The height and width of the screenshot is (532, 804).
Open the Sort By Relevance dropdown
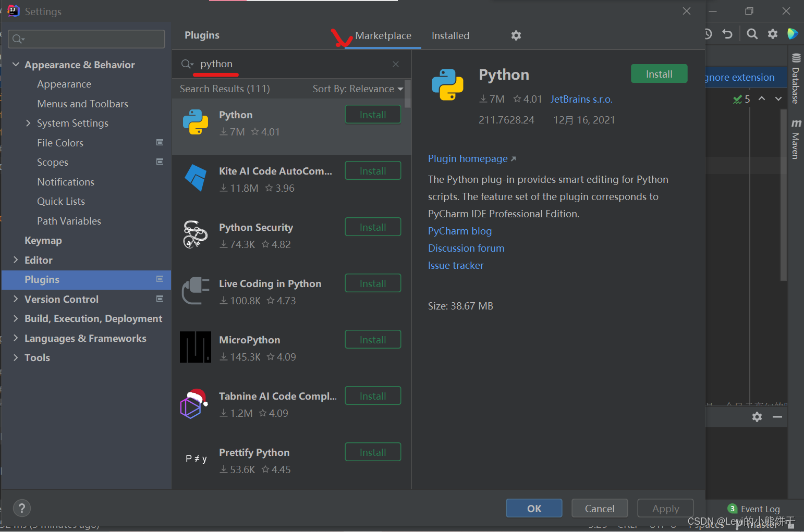coord(358,89)
